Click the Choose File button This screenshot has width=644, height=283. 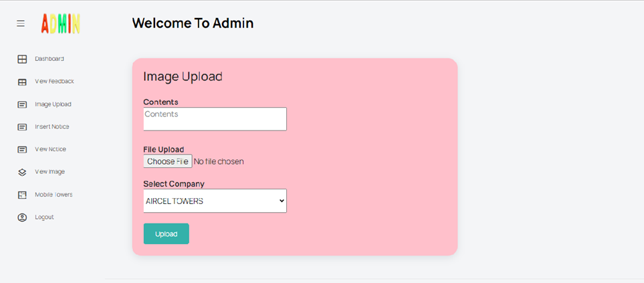(168, 161)
